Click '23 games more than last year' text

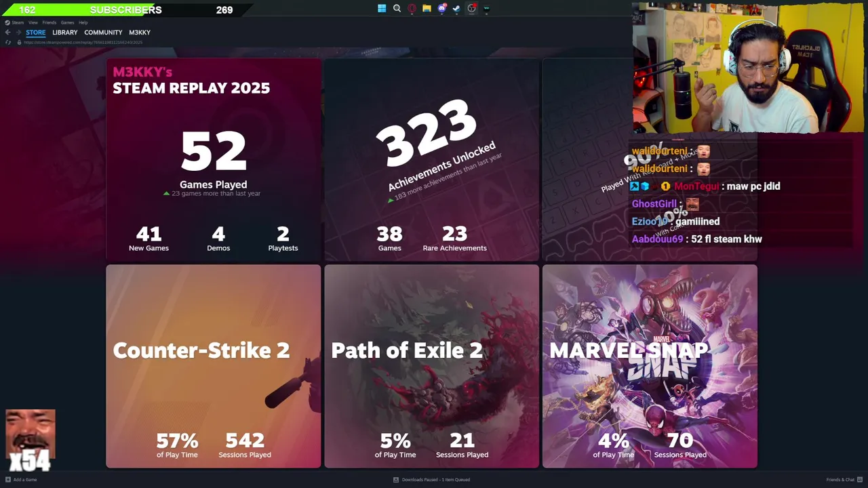click(216, 194)
